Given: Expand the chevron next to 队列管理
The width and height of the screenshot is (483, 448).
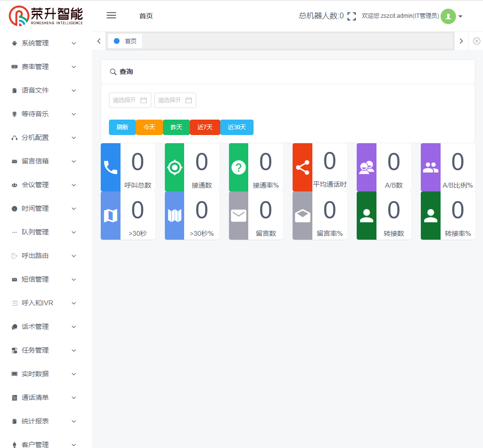Looking at the screenshot, I should [74, 232].
